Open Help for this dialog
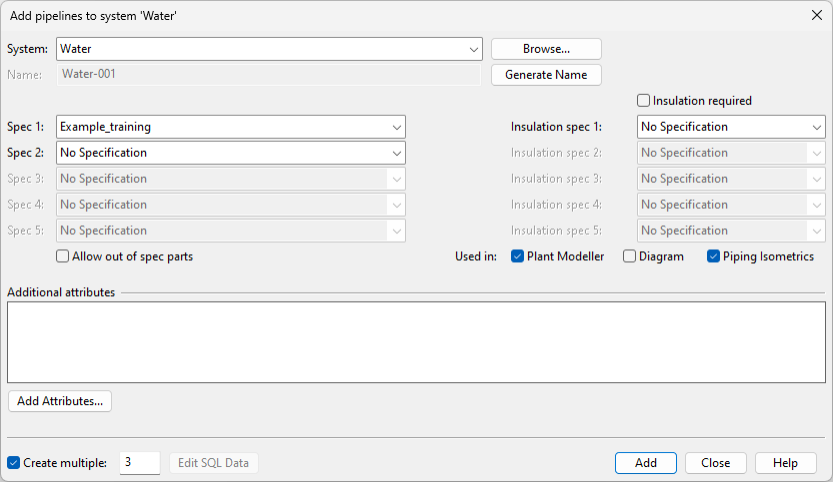 (x=785, y=463)
